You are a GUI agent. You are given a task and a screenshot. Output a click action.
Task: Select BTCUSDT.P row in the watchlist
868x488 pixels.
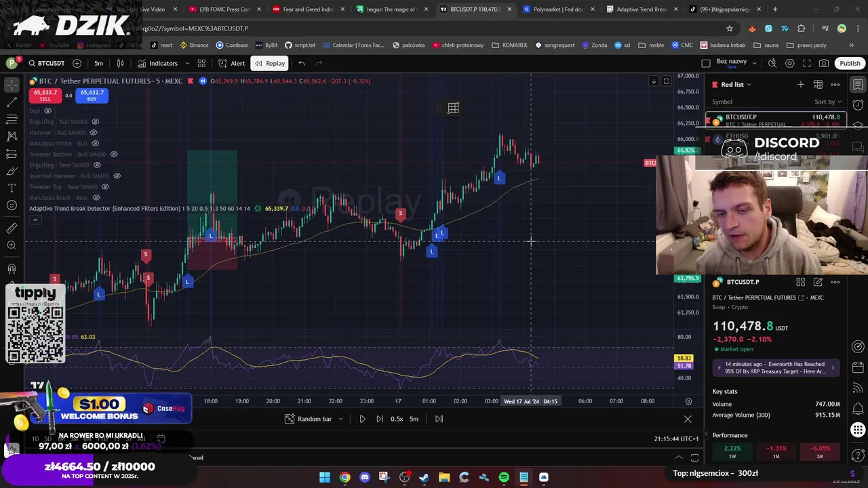[x=776, y=120]
